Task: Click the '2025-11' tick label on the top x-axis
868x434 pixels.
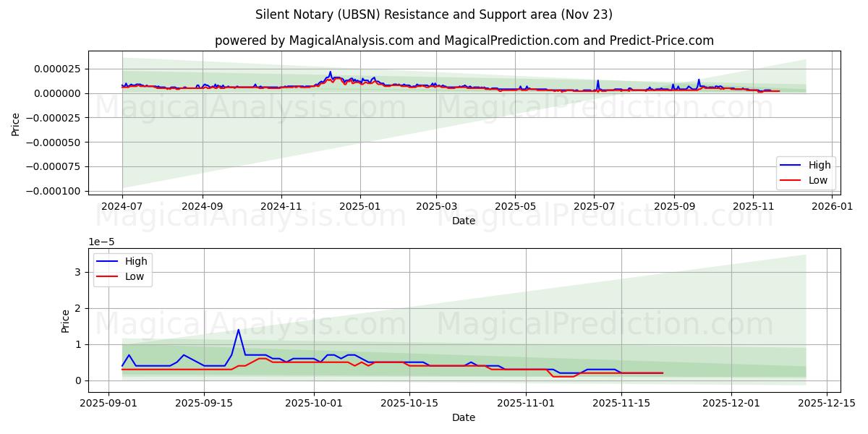Action: tap(753, 207)
